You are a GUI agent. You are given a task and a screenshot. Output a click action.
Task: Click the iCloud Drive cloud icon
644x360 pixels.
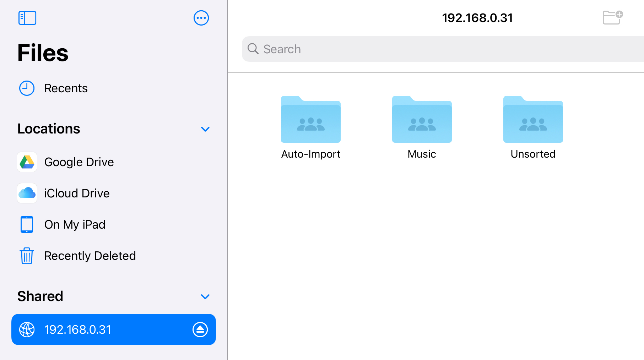27,193
